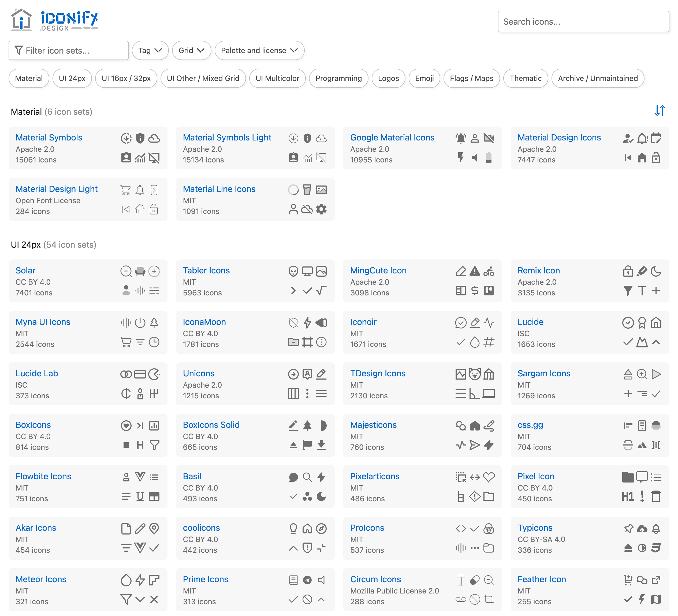This screenshot has width=678, height=616.
Task: Open the Tabler Icons set
Action: point(207,270)
